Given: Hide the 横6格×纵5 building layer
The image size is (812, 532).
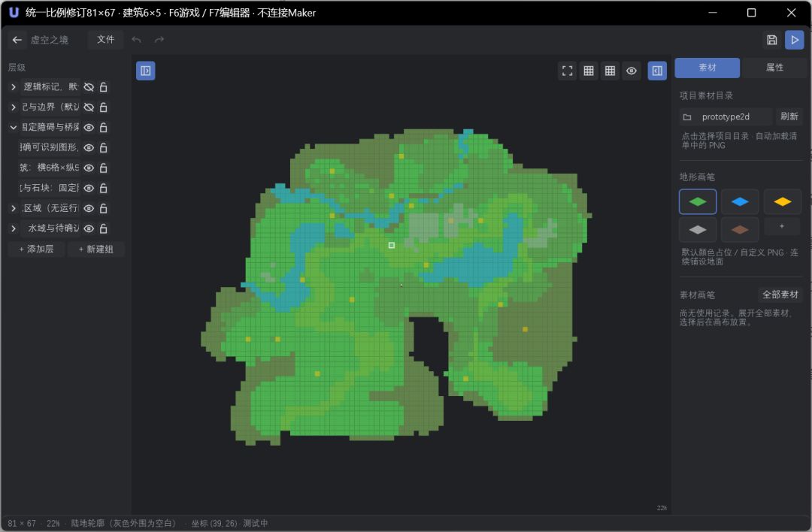Looking at the screenshot, I should (89, 168).
